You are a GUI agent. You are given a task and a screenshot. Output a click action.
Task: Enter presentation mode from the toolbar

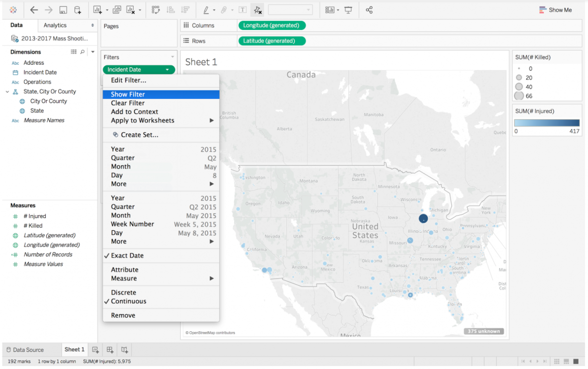[348, 9]
